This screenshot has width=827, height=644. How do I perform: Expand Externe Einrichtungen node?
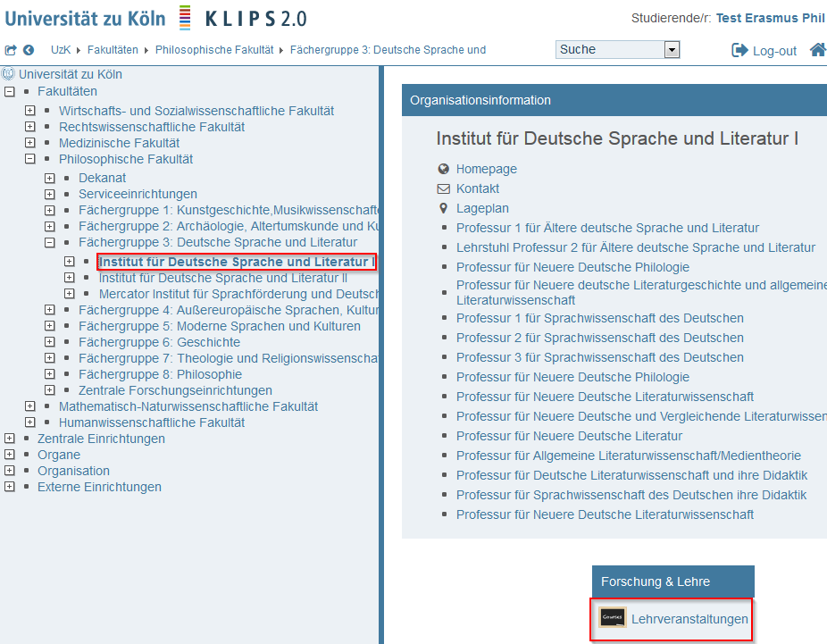pos(10,486)
